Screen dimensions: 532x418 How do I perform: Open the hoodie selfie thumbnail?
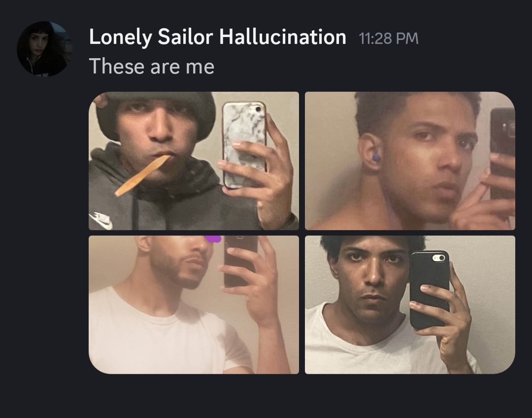(194, 161)
